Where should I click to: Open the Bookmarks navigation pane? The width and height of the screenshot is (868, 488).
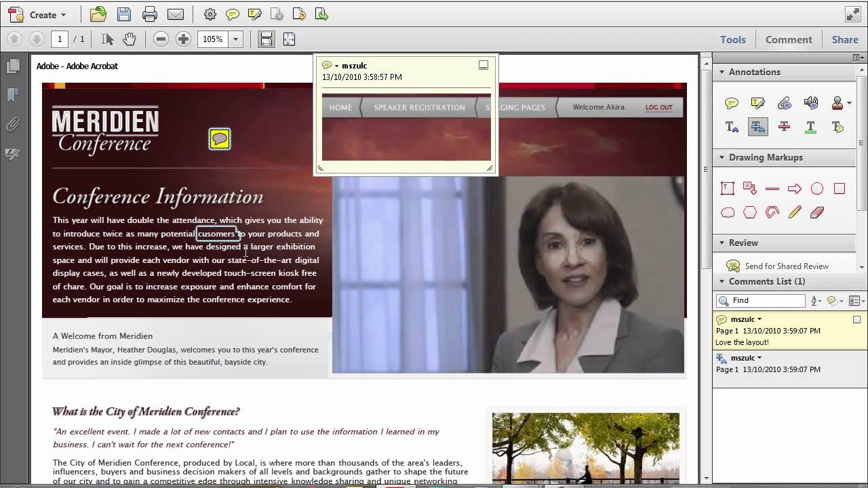(13, 95)
